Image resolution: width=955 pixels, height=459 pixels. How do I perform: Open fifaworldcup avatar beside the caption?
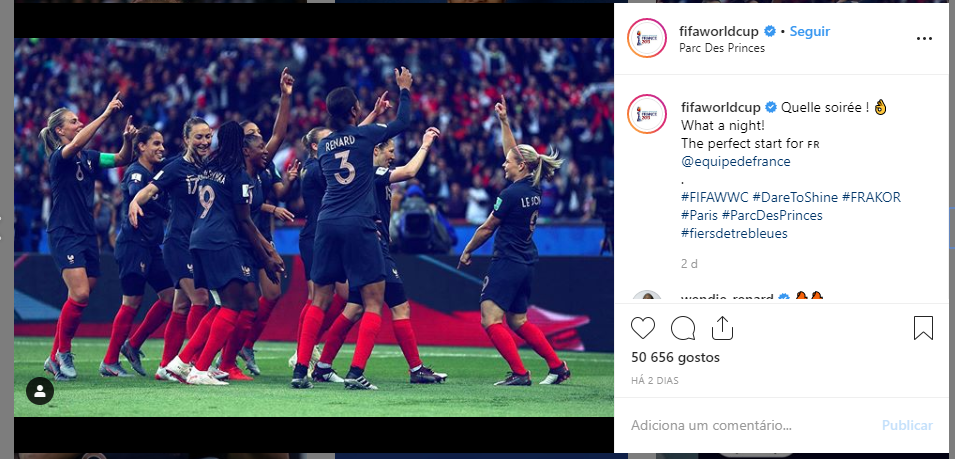click(647, 114)
